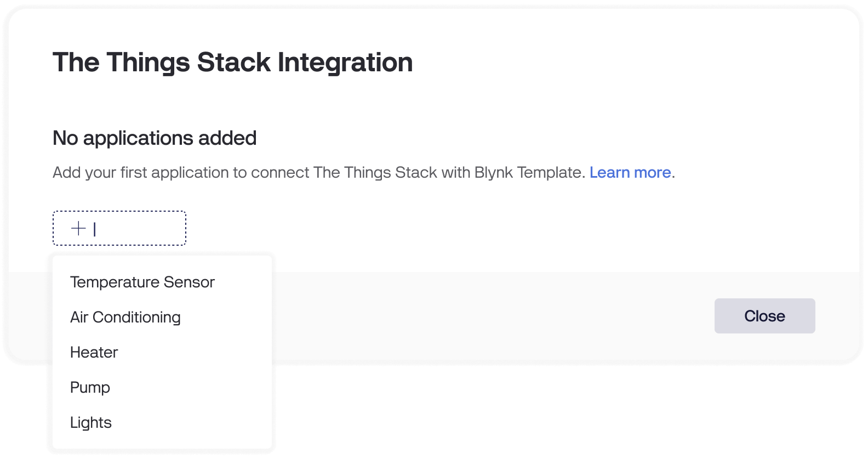Dismiss the dialog using Close

click(764, 315)
